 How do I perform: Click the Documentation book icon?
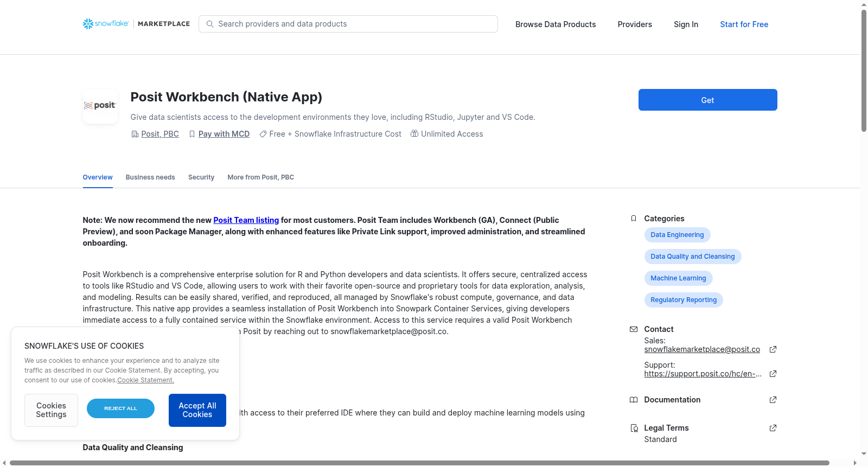tap(634, 400)
